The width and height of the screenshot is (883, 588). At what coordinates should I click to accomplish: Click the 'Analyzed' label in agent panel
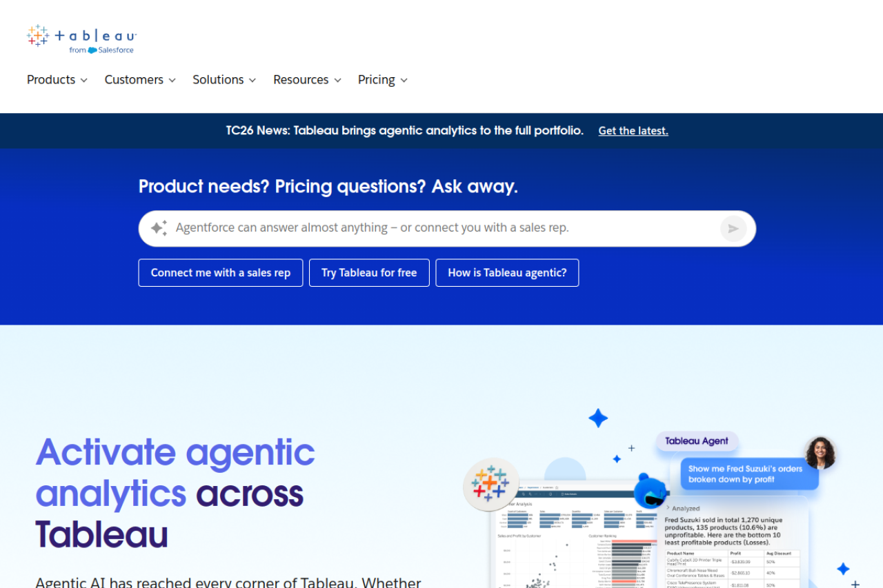pyautogui.click(x=686, y=509)
